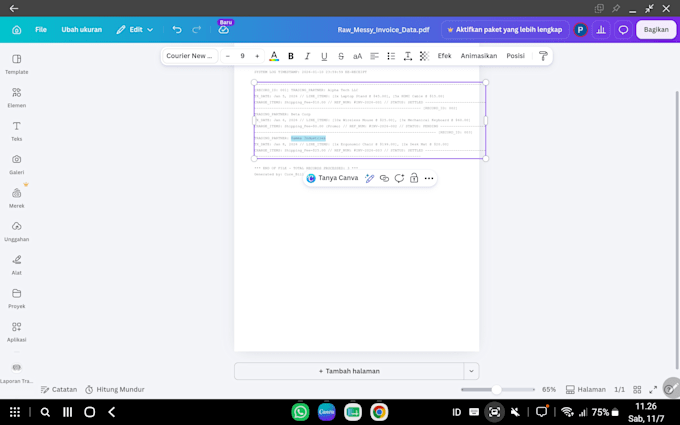Open the Aplikasi apps panel
680x425 pixels.
16,331
